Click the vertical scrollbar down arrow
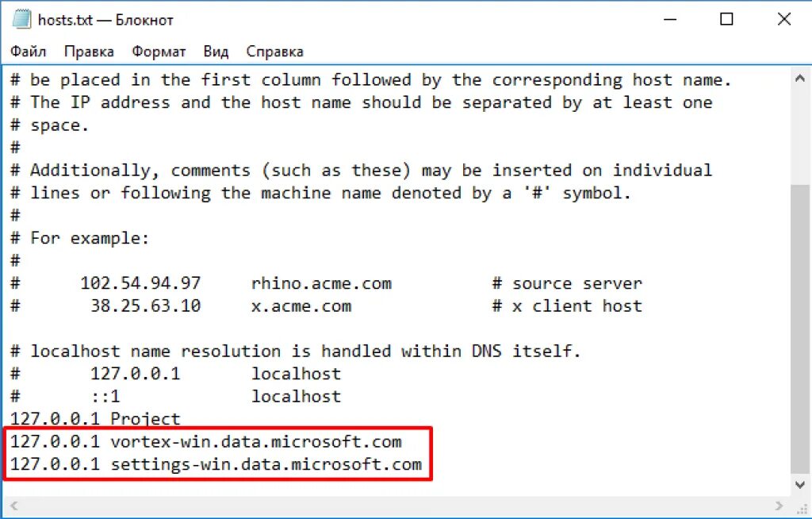 coord(800,486)
